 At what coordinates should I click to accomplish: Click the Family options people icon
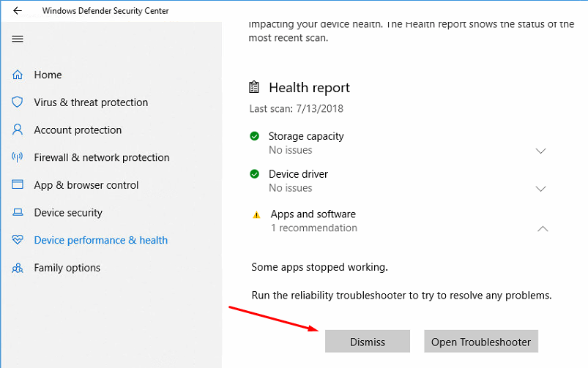point(18,268)
